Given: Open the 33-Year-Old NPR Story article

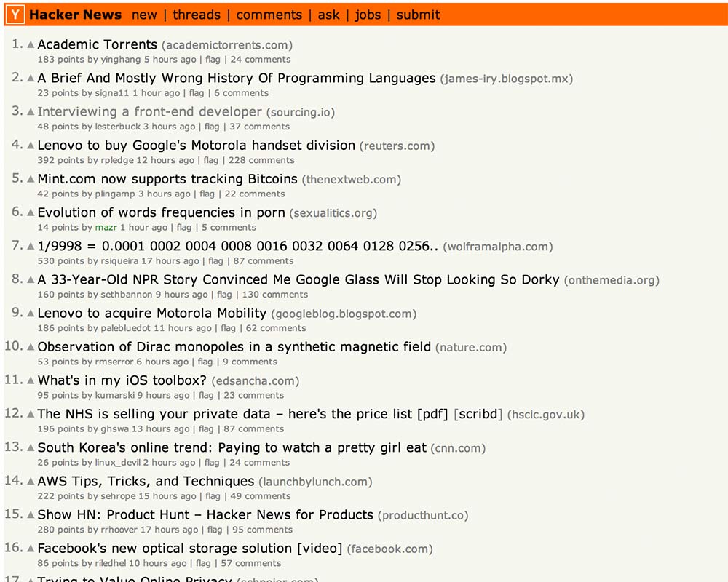Looking at the screenshot, I should pos(298,279).
